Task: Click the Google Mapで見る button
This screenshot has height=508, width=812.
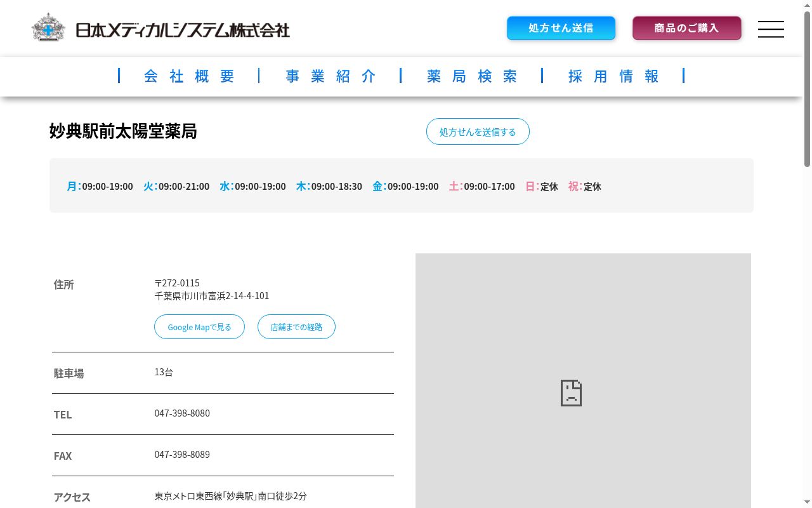Action: [199, 327]
